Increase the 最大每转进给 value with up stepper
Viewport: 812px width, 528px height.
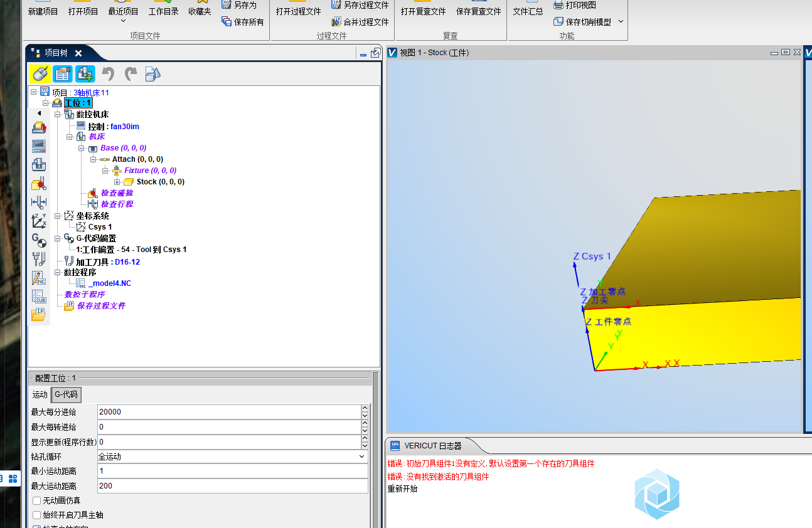point(365,423)
